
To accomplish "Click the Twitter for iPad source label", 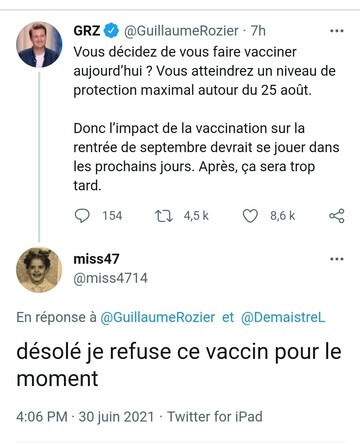I will 215,417.
